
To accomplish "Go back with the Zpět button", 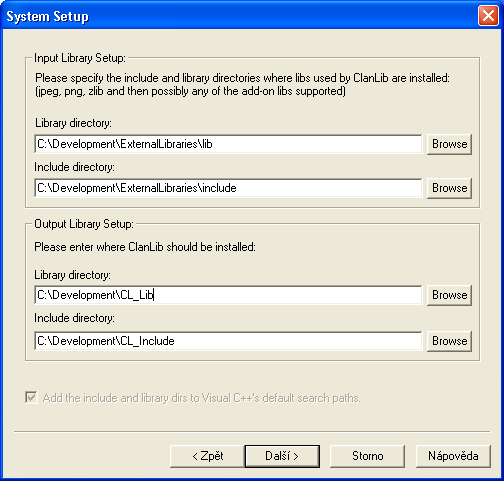I will (207, 456).
